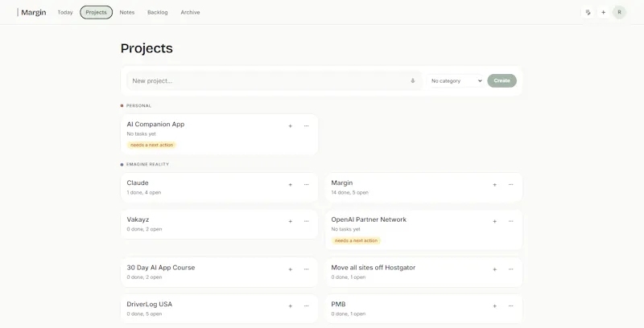Click microphone icon in new project field
Screen dimensions: 644x328
[413, 80]
